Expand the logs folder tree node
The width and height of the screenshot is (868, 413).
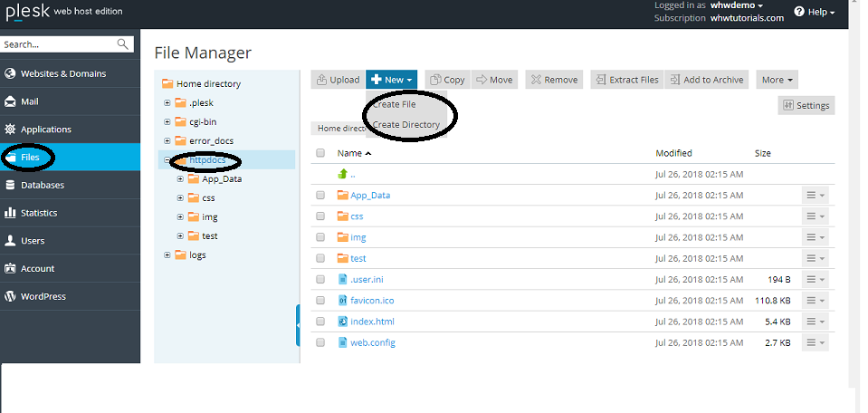[x=167, y=255]
